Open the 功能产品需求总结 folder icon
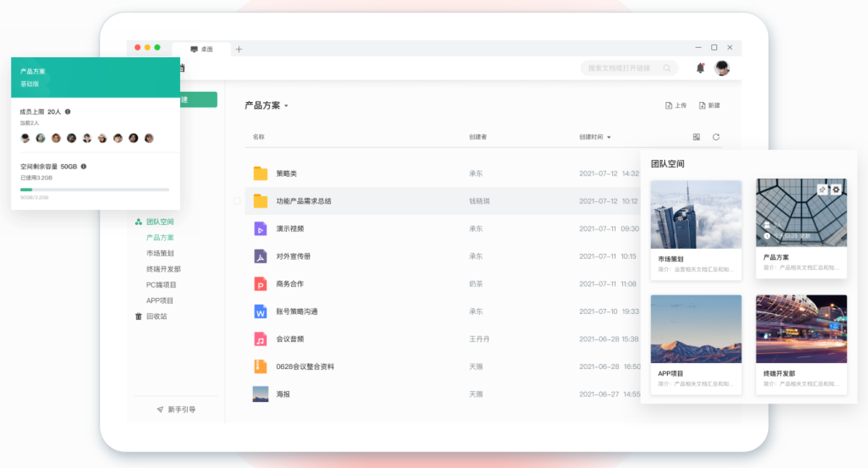 (260, 201)
